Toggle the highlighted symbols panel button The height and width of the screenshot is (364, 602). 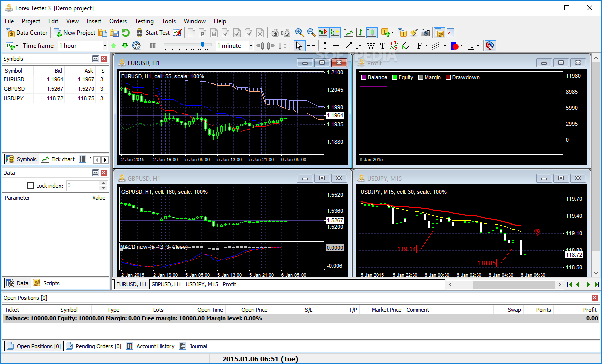(439, 33)
